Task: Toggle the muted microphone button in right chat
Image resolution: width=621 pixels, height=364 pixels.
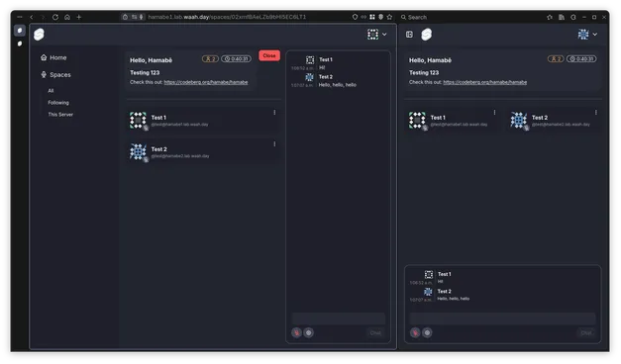Action: (x=415, y=332)
